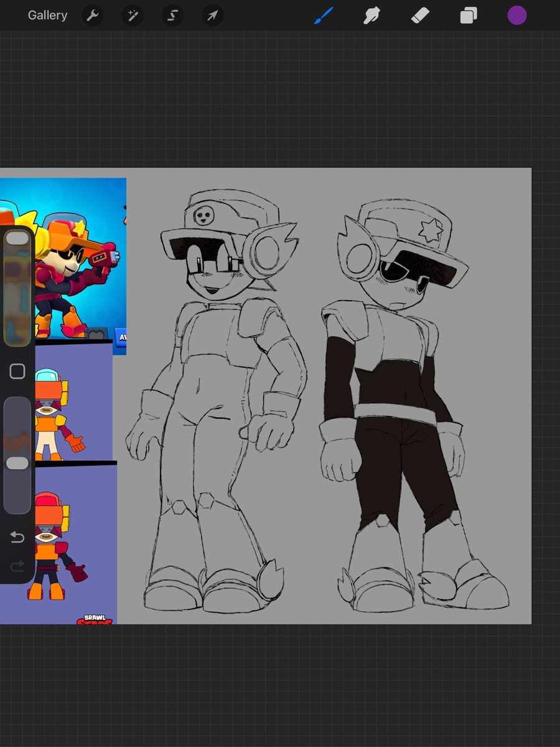Open the Layers panel
The height and width of the screenshot is (747, 560).
pyautogui.click(x=469, y=16)
